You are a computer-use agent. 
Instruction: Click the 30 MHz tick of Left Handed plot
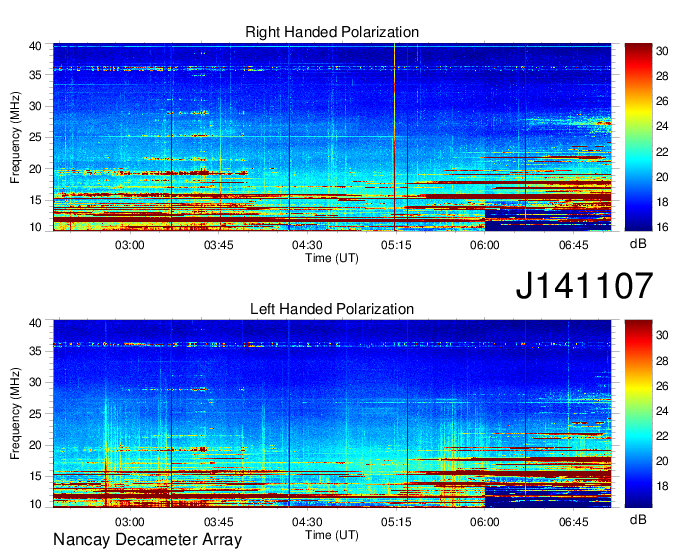click(35, 382)
